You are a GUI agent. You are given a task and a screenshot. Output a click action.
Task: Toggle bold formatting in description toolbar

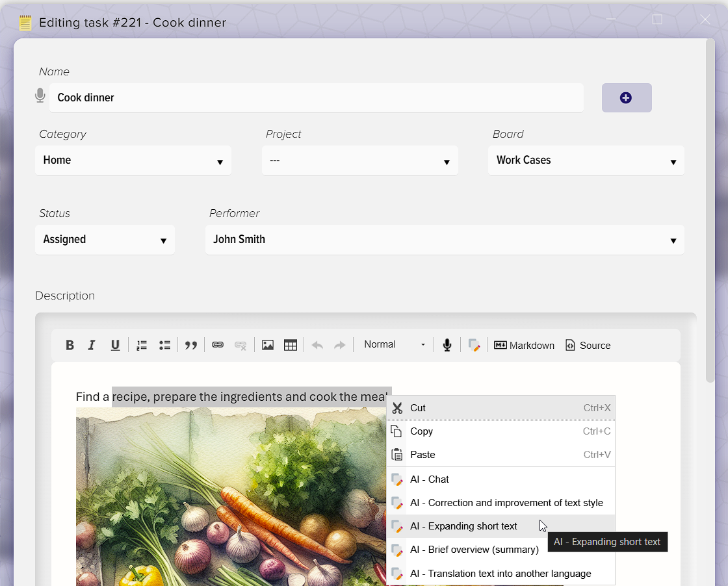pos(70,345)
